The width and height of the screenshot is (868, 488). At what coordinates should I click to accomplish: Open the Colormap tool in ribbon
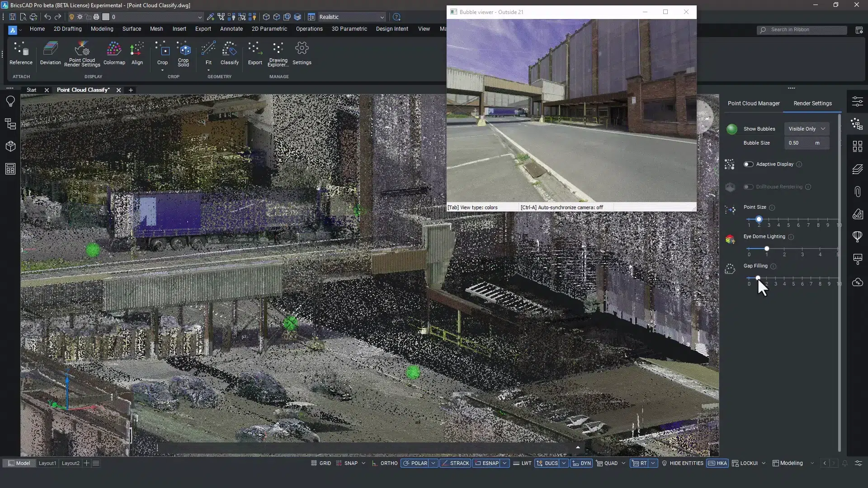click(114, 53)
